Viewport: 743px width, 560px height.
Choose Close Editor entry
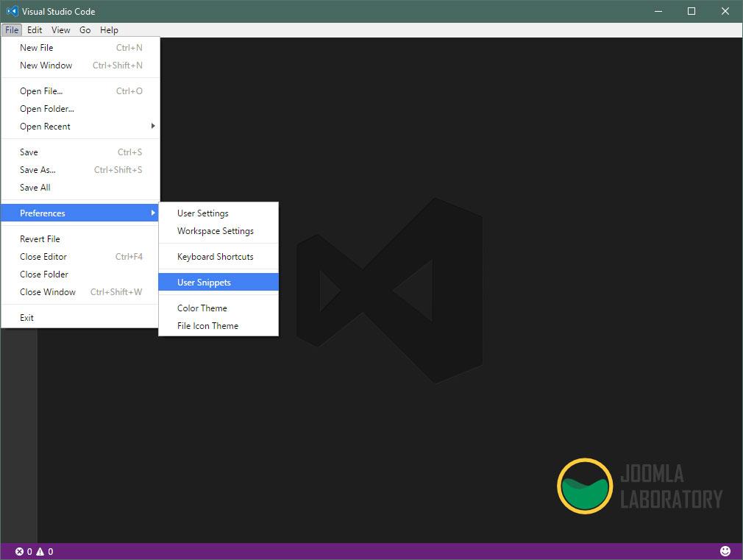tap(81, 257)
